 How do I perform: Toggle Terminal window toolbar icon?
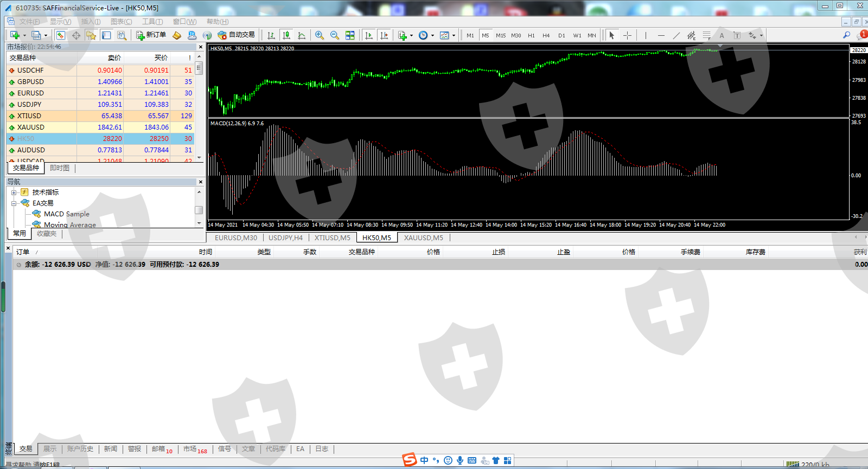pos(106,35)
